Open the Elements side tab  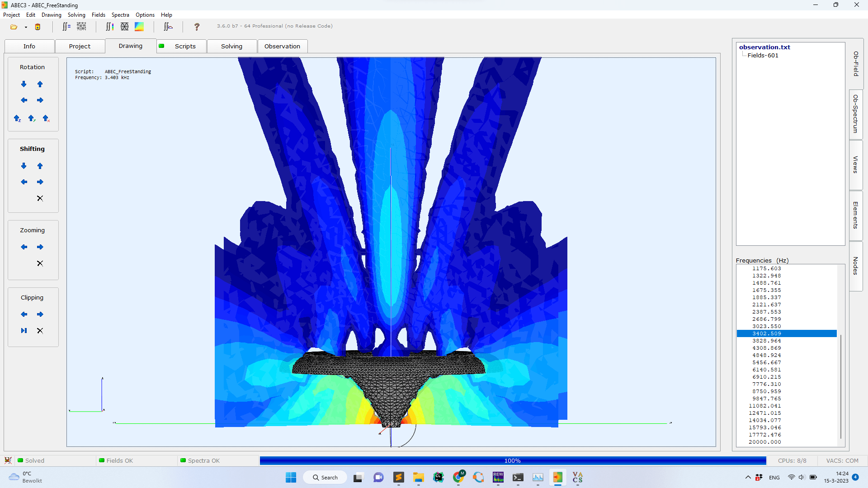coord(856,215)
